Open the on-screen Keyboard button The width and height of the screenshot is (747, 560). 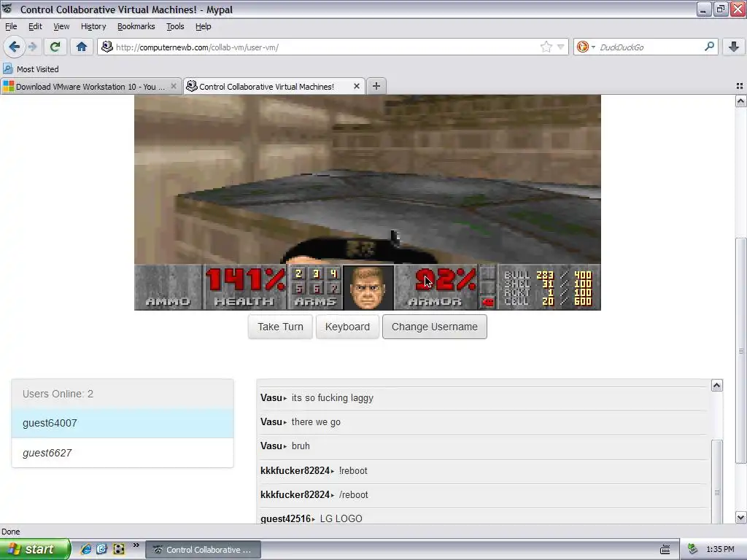click(x=347, y=327)
